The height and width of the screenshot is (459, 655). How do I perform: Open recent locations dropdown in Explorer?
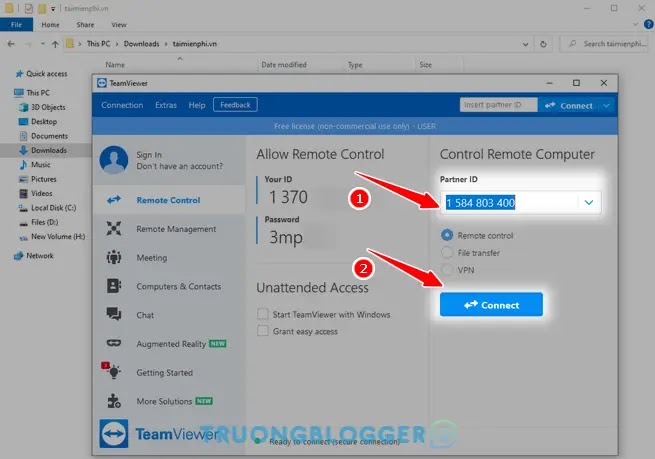42,44
